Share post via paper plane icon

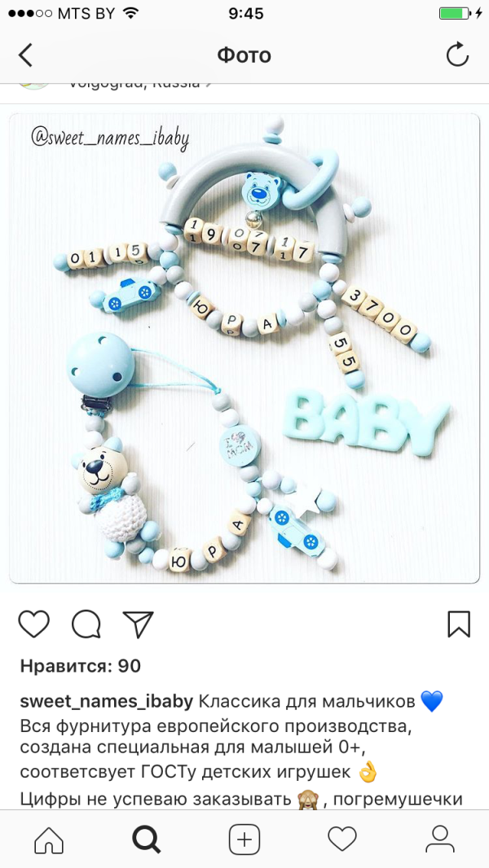click(x=138, y=624)
